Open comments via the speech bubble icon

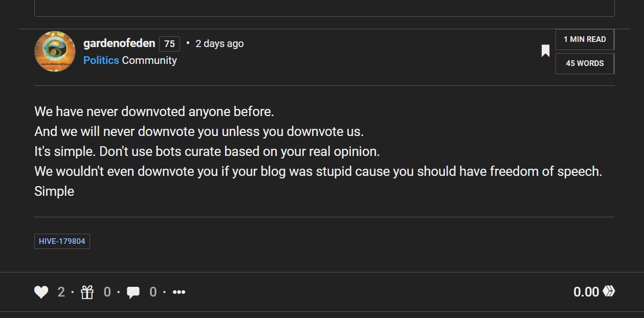(x=133, y=292)
